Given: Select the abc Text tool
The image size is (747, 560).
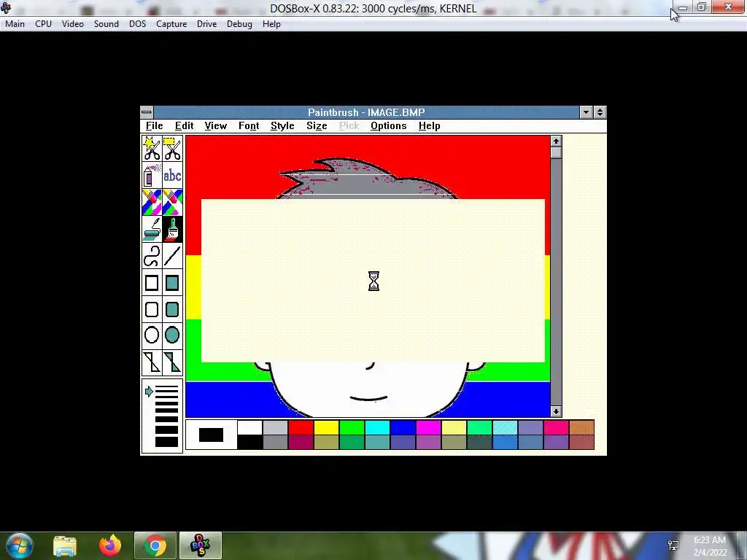Looking at the screenshot, I should pyautogui.click(x=172, y=175).
